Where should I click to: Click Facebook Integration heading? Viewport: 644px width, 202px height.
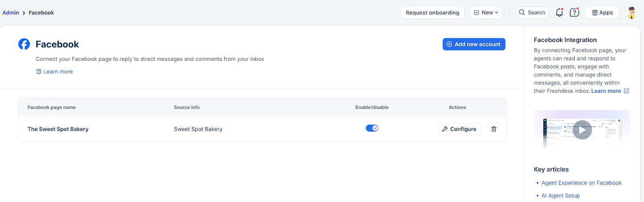pos(565,40)
